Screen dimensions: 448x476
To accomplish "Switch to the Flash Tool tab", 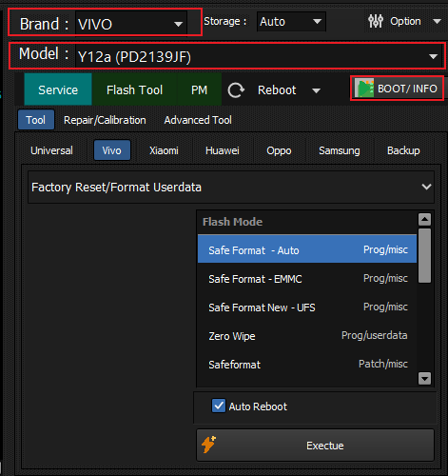I will coord(134,89).
